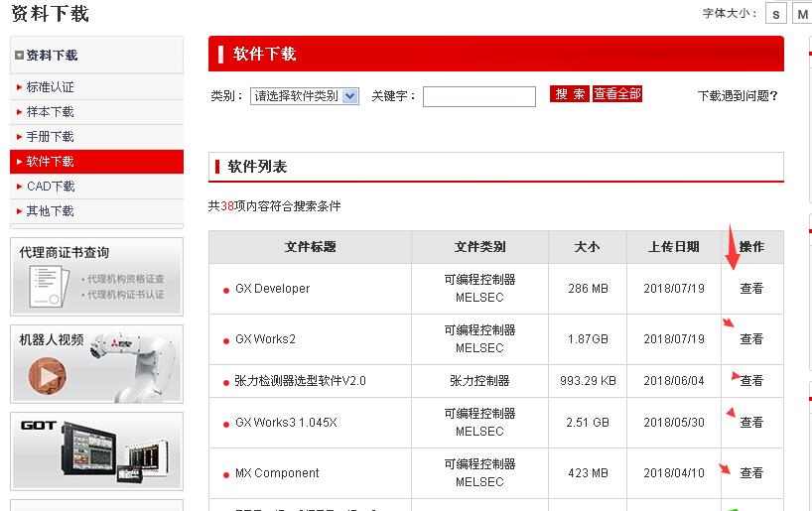This screenshot has height=511, width=812.
Task: Click the 张力检测器选型软件V2.0 title
Action: pyautogui.click(x=301, y=381)
